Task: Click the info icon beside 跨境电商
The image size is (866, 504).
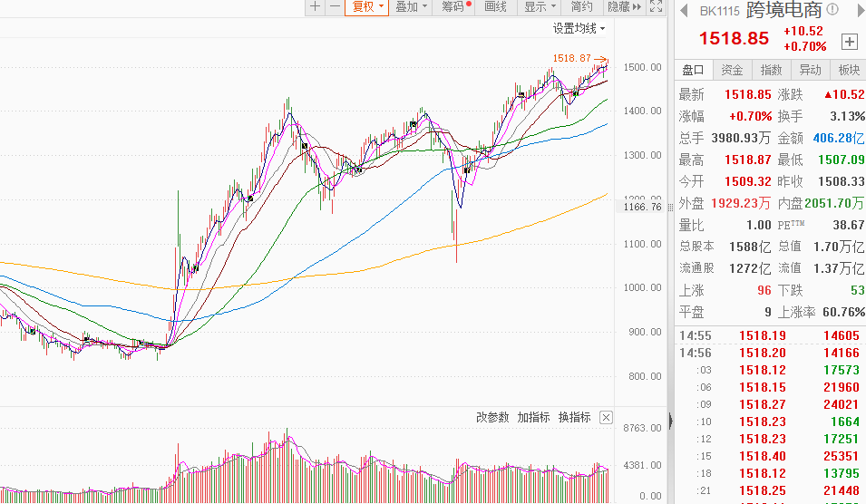Action: (x=832, y=11)
